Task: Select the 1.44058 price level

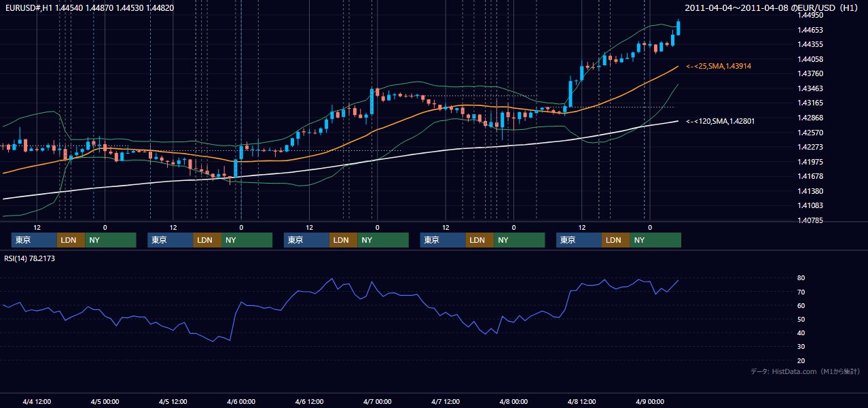Action: 810,59
